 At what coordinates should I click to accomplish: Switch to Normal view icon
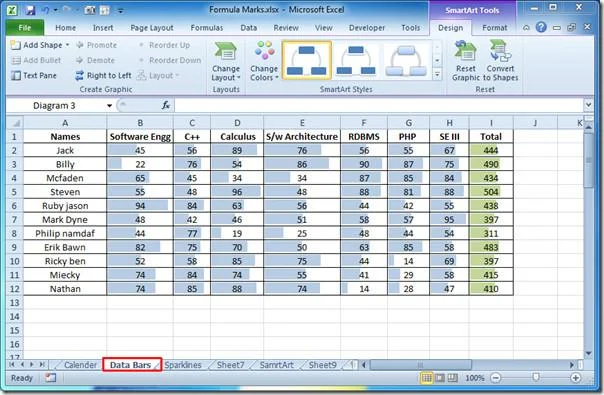coord(426,378)
